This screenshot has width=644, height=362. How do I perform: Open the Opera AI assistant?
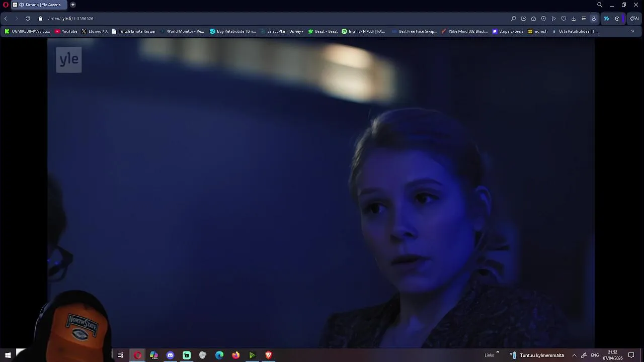[x=634, y=19]
